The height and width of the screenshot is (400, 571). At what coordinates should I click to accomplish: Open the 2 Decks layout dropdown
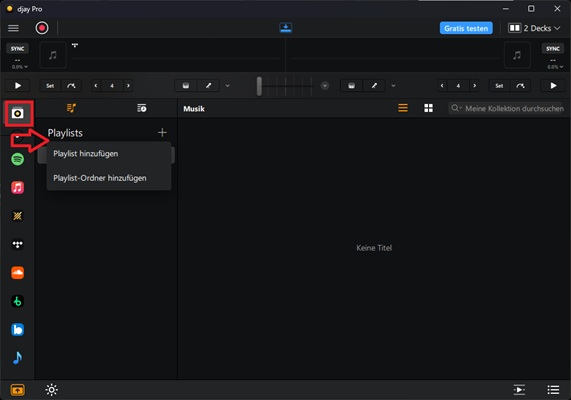534,28
